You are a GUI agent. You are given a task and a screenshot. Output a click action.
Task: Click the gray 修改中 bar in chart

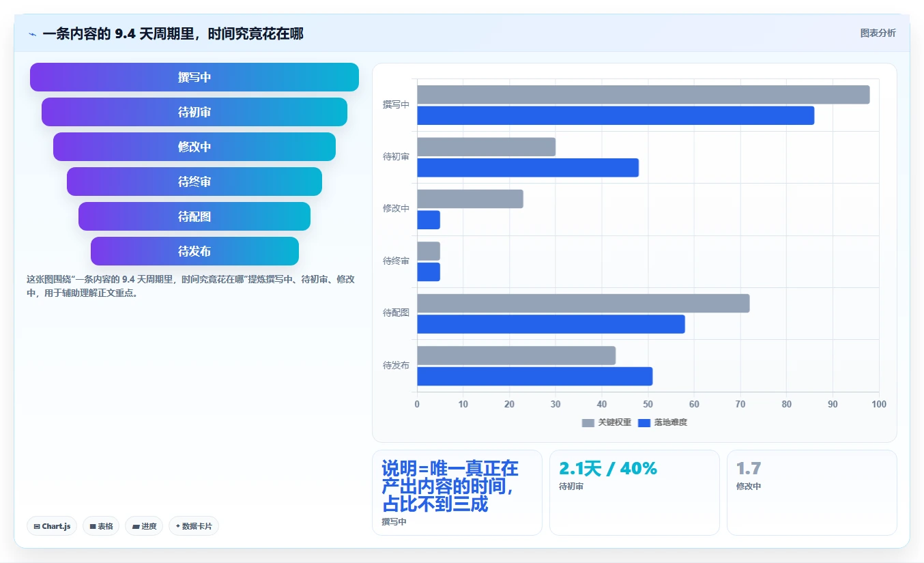(x=470, y=199)
